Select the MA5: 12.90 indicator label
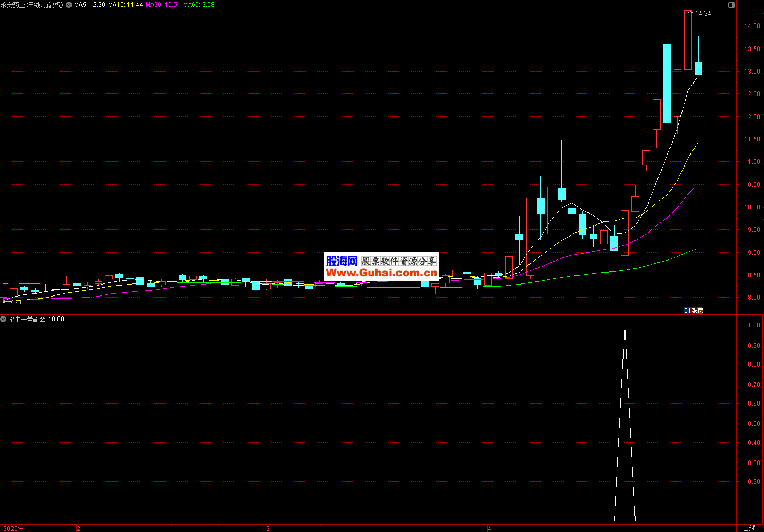 coord(89,5)
